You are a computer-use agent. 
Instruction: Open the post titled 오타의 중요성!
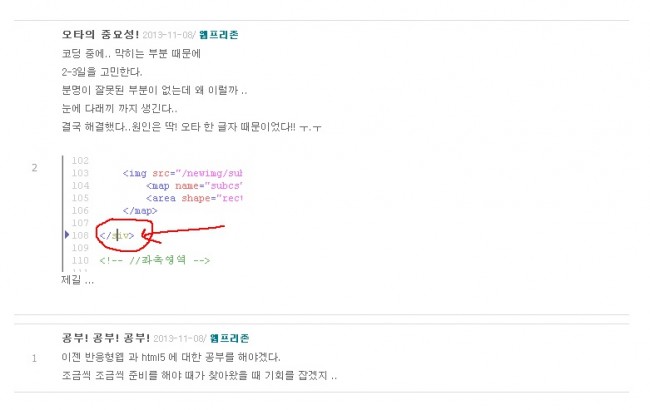coord(100,34)
